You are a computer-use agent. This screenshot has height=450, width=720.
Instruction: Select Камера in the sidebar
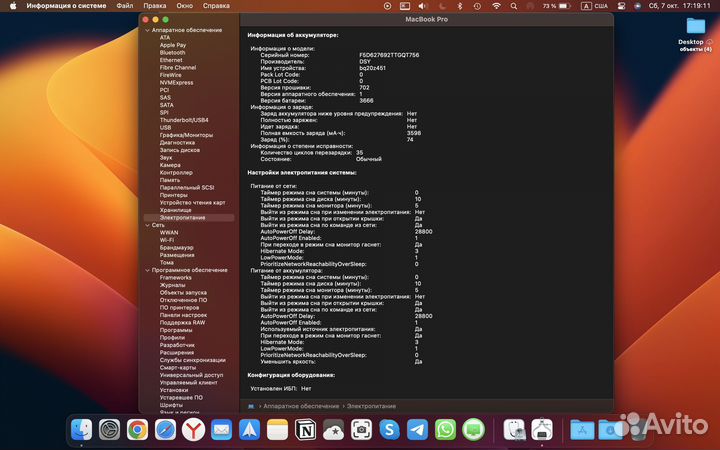(x=170, y=165)
